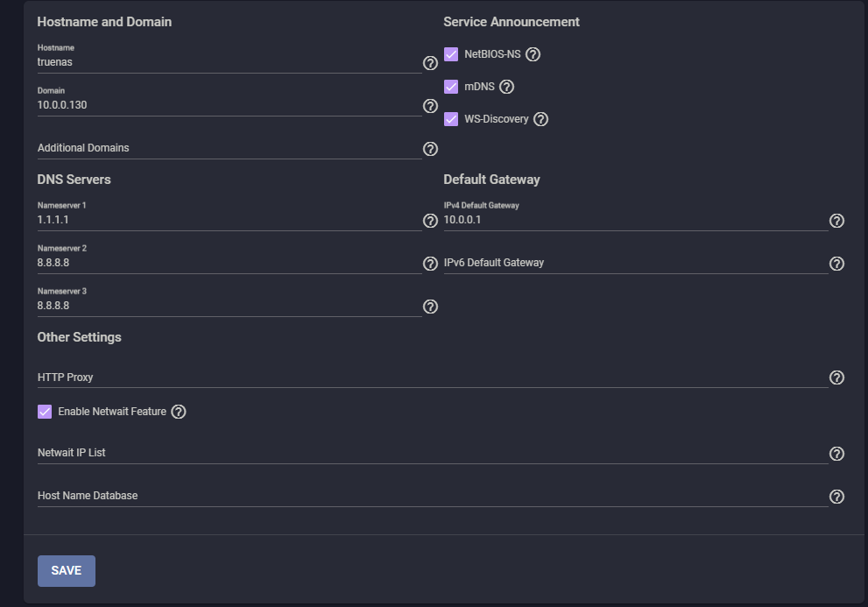Click Nameserver 1 help icon

click(x=430, y=221)
